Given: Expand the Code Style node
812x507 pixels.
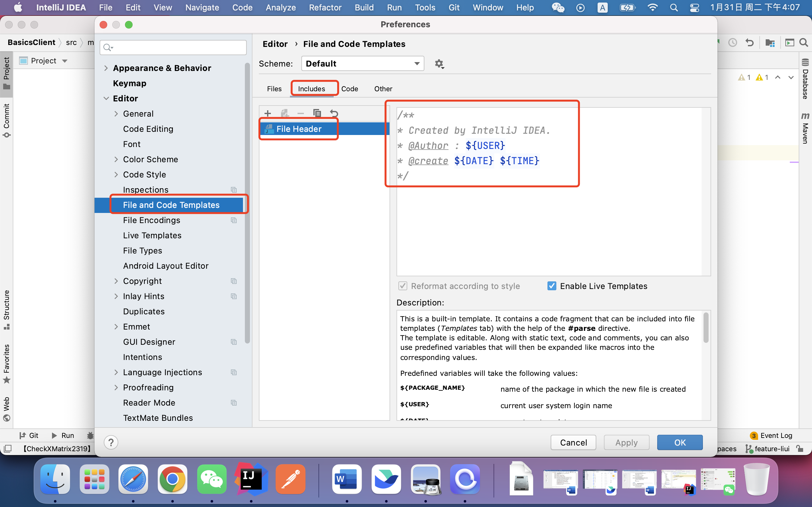Looking at the screenshot, I should (116, 175).
